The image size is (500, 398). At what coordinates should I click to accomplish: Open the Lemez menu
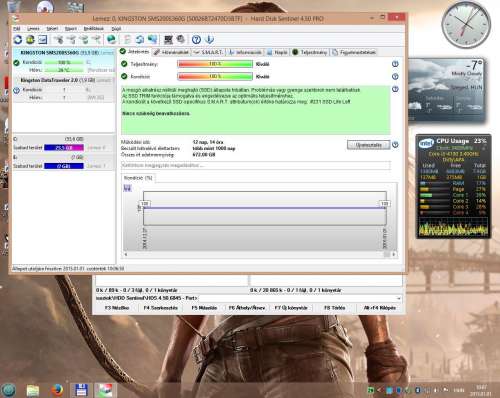(x=33, y=29)
